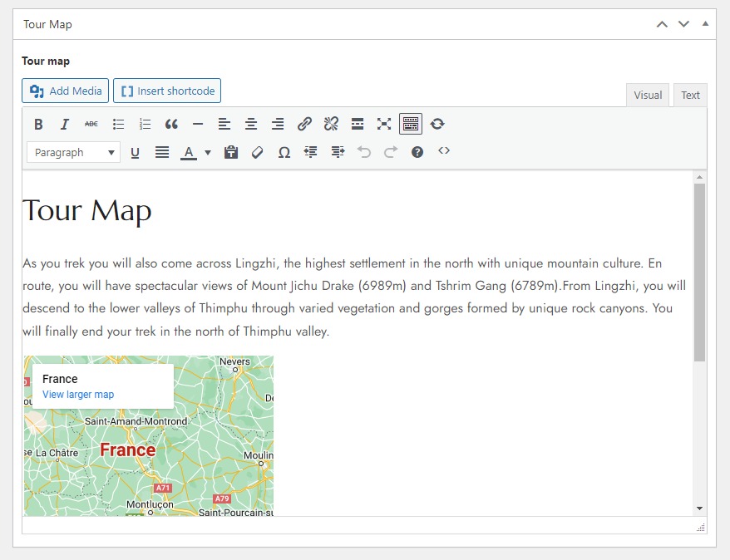The width and height of the screenshot is (730, 560).
Task: Click the scrollbar up arrow
Action: [699, 177]
